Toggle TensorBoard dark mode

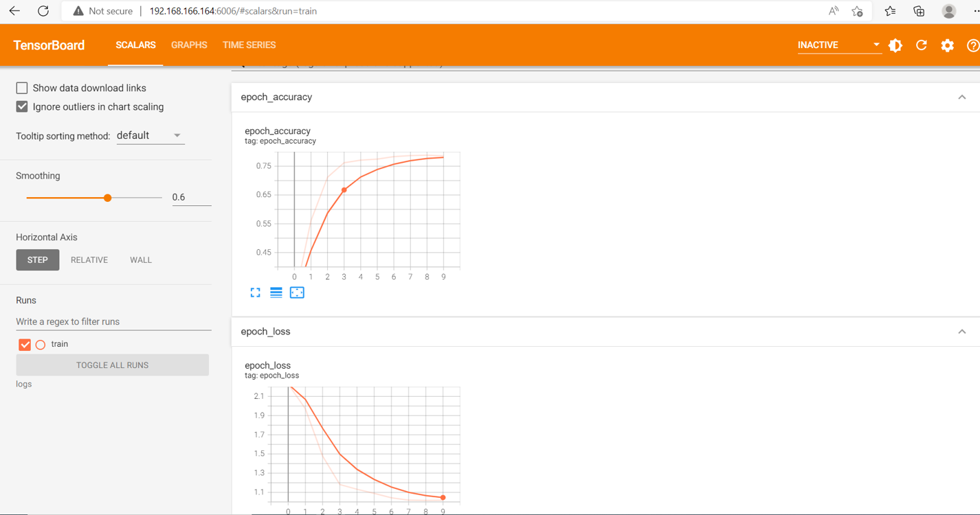[x=895, y=45]
